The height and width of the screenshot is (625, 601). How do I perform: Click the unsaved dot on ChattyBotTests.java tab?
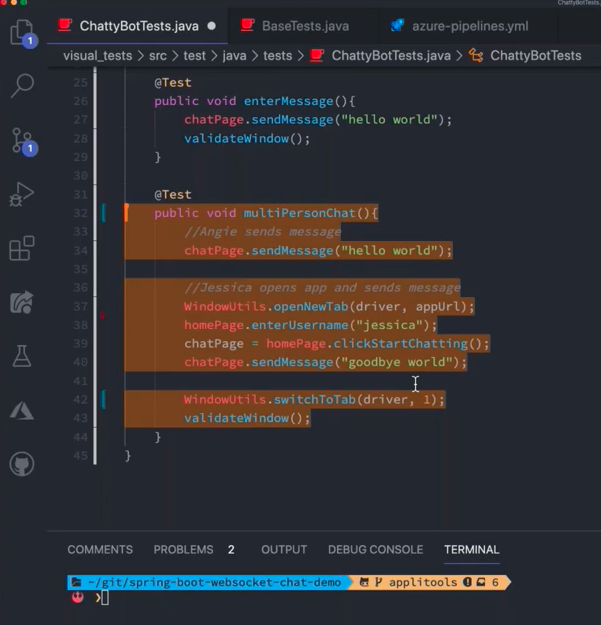click(212, 25)
